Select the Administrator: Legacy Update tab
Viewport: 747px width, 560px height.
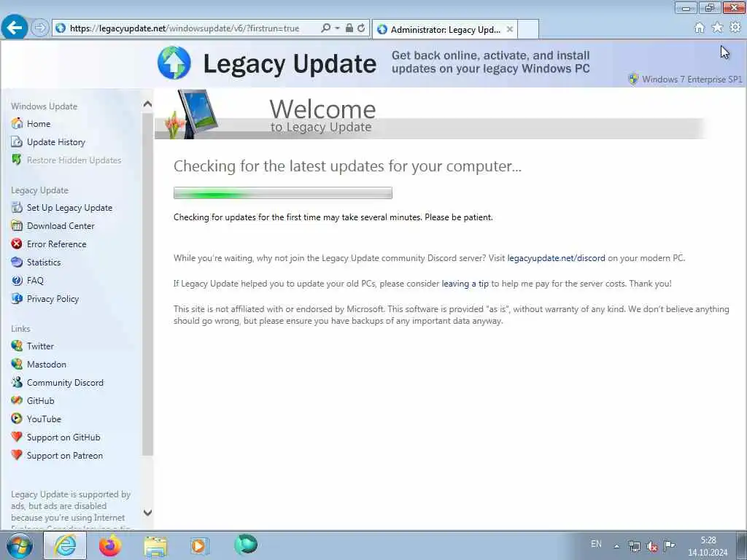[444, 29]
